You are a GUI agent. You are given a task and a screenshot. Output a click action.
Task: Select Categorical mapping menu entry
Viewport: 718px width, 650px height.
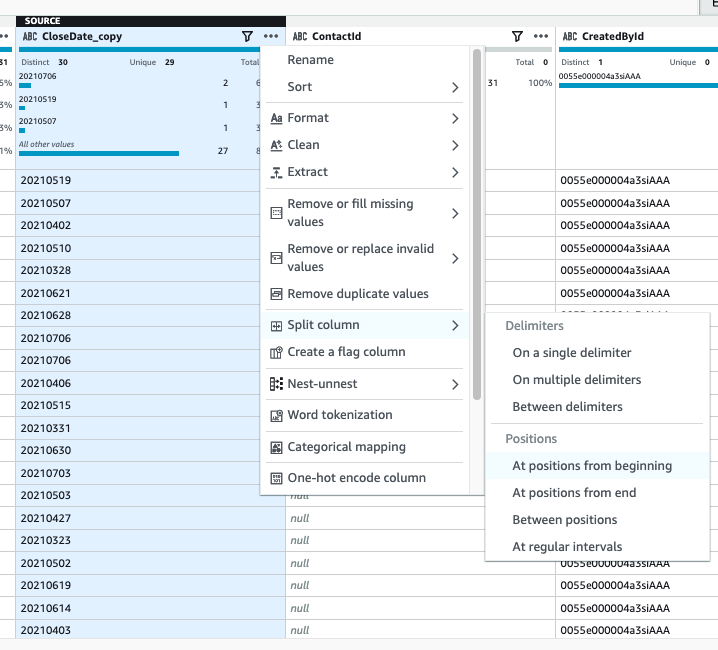364,447
